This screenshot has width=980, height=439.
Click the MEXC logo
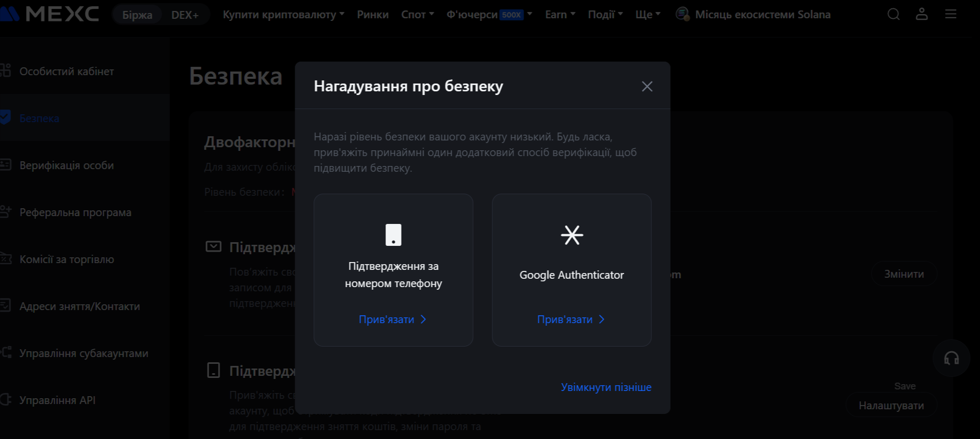click(x=50, y=14)
